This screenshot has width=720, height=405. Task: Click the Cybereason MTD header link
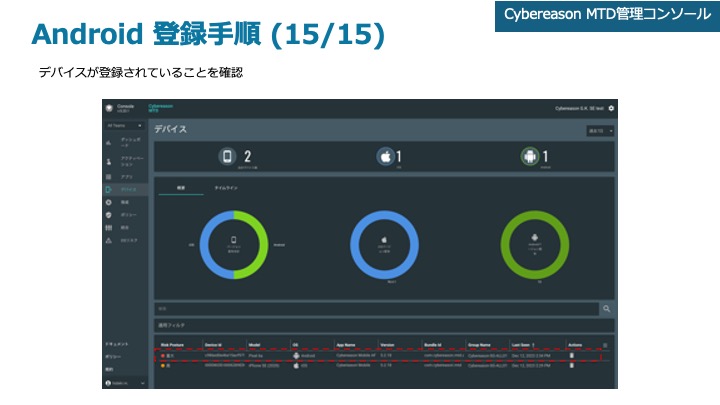point(160,108)
